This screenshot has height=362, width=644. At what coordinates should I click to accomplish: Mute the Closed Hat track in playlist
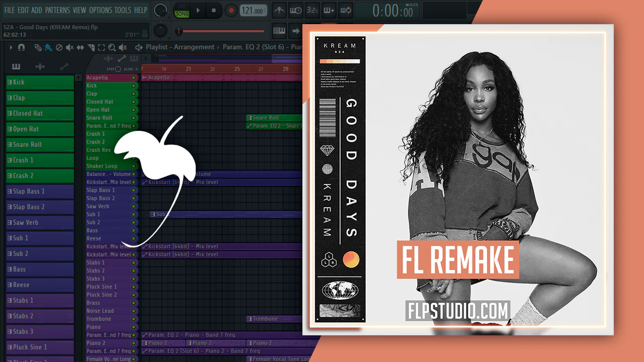[x=134, y=102]
